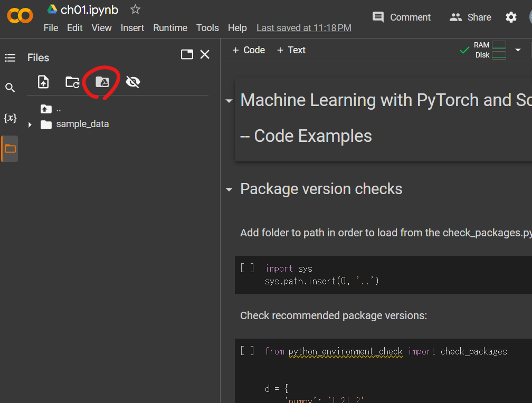Add a new Code cell
This screenshot has width=532, height=403.
(248, 50)
